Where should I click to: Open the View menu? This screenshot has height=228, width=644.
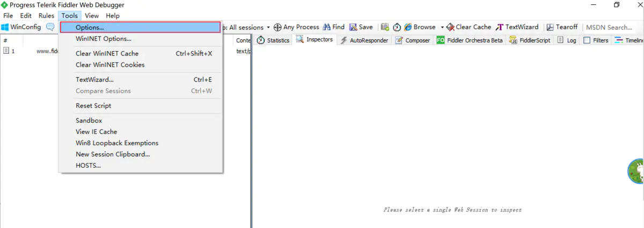[92, 16]
